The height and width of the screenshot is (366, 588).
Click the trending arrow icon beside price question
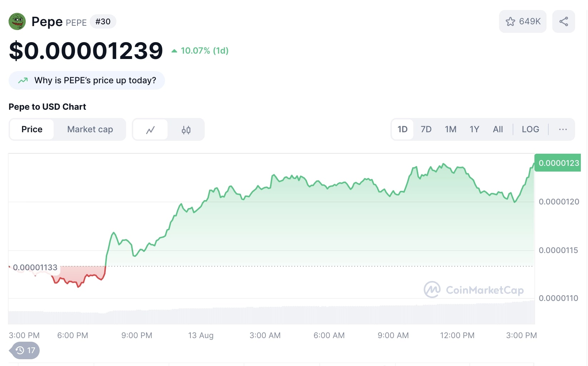23,80
